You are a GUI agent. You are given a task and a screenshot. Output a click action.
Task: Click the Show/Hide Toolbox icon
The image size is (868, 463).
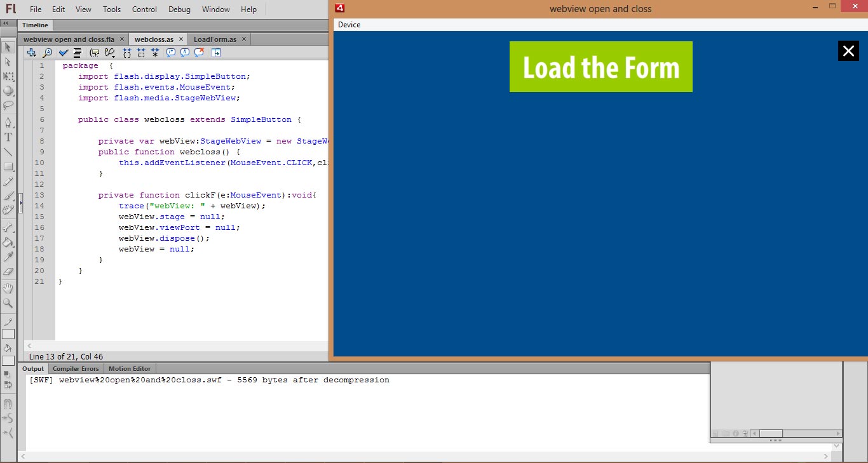(216, 53)
